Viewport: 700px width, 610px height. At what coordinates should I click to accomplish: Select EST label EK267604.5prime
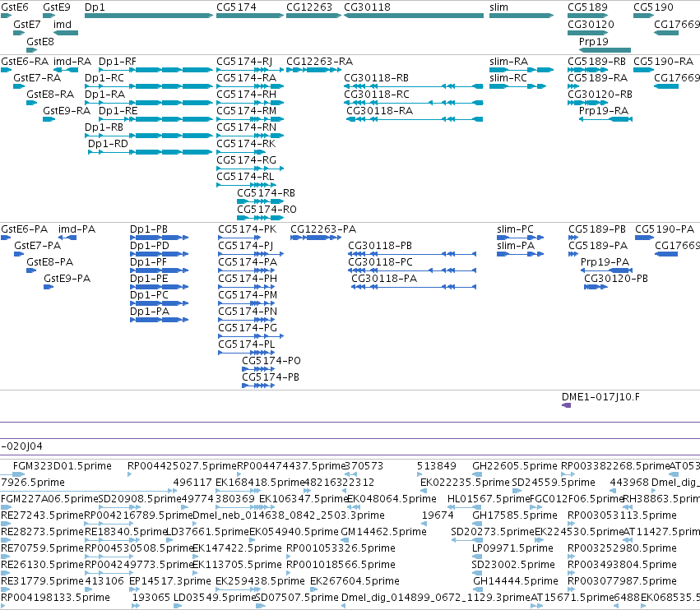coord(355,581)
